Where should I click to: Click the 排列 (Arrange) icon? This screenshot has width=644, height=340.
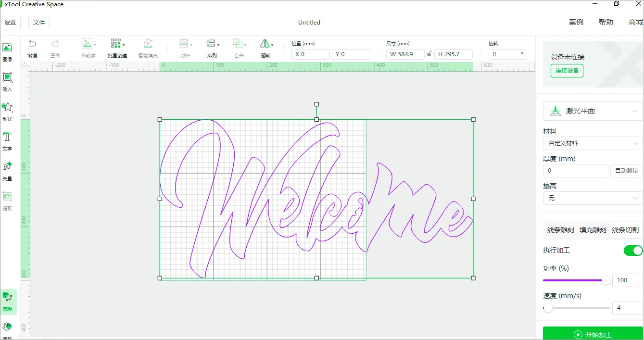(x=210, y=43)
